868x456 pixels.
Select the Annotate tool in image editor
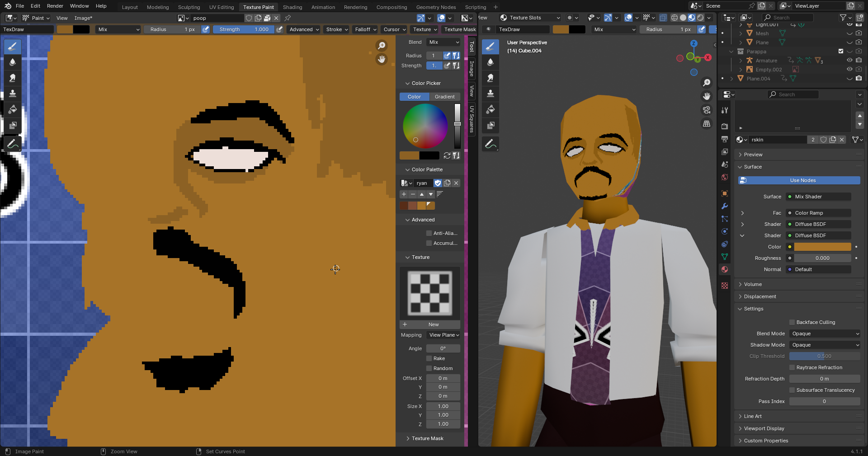click(12, 144)
